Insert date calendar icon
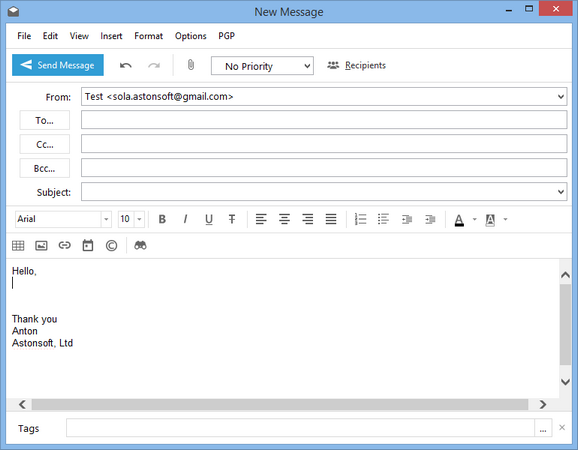Viewport: 578px width, 450px height. 88,245
